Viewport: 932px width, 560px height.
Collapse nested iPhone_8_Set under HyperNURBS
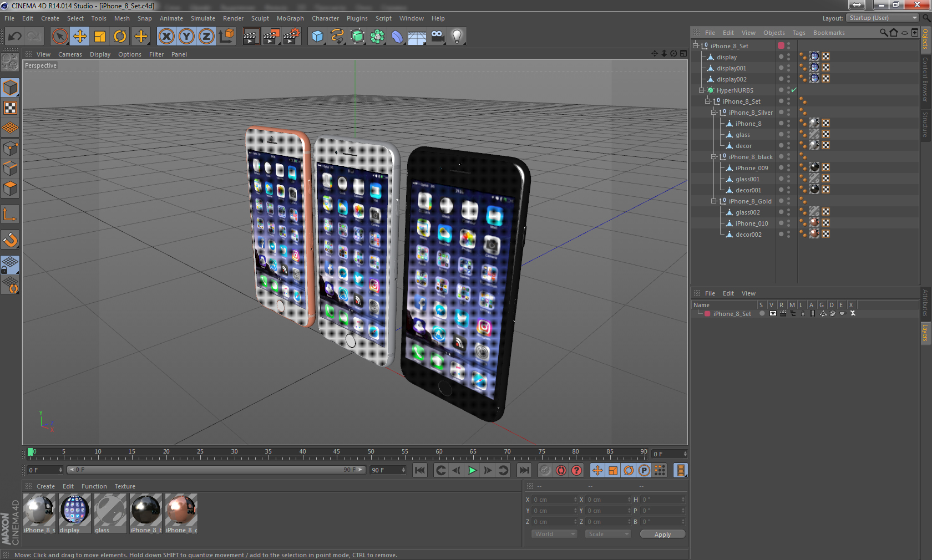(x=708, y=101)
